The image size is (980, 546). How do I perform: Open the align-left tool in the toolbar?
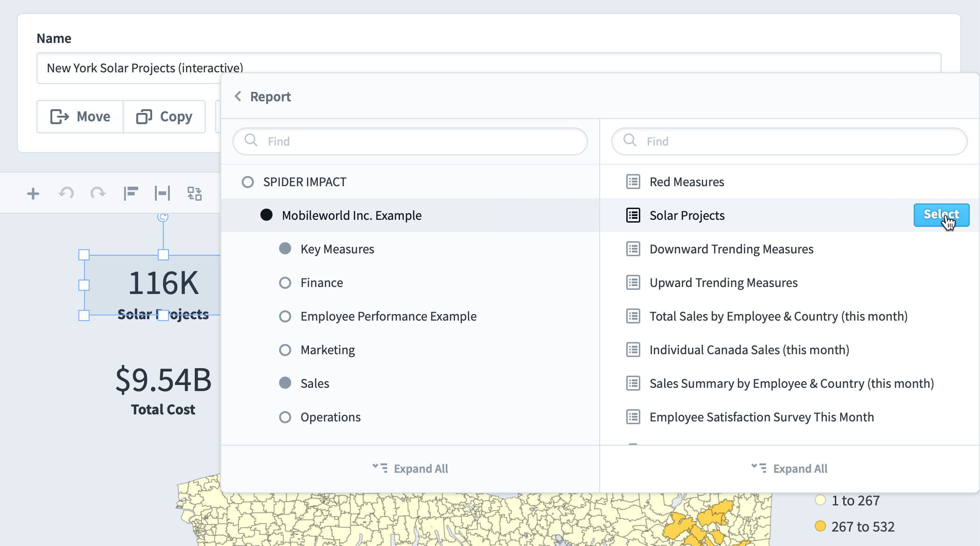(x=131, y=193)
